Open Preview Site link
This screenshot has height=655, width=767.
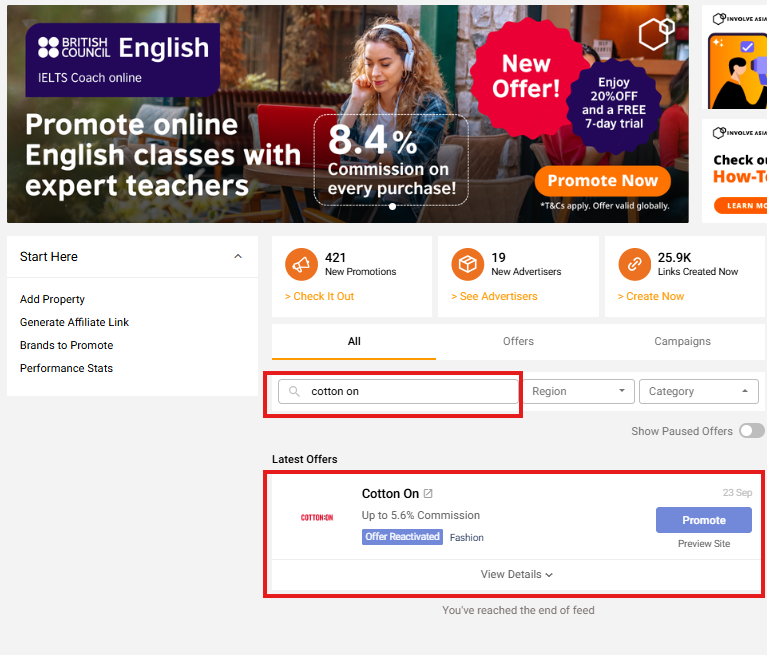pyautogui.click(x=703, y=544)
